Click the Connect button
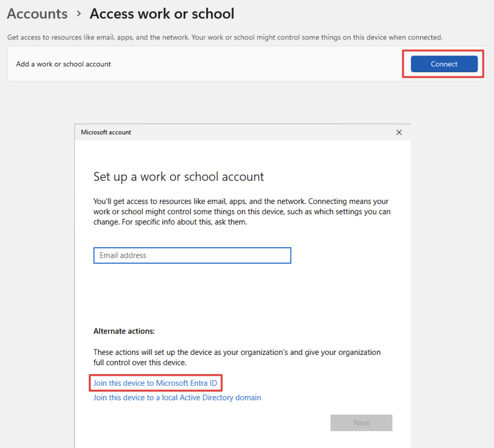This screenshot has width=494, height=448. coord(444,64)
